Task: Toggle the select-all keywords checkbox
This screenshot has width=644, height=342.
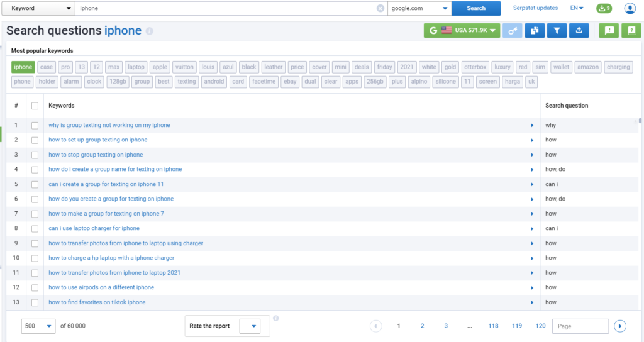Action: (x=35, y=106)
